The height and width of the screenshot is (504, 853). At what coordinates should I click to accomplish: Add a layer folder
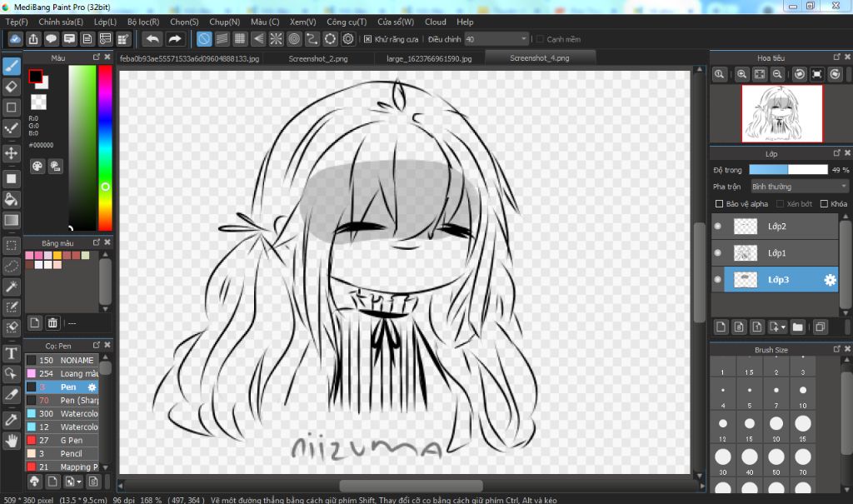coord(797,327)
